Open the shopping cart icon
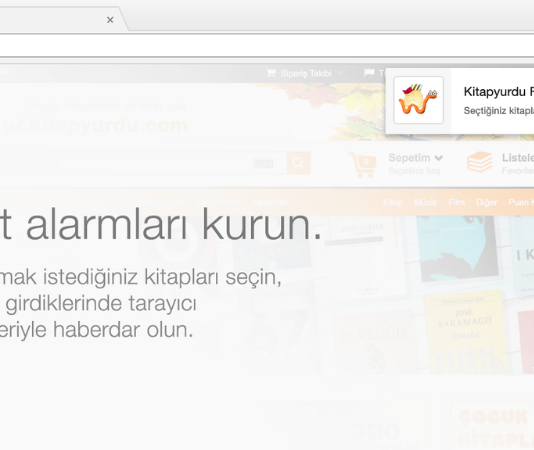Image resolution: width=534 pixels, height=450 pixels. (362, 165)
